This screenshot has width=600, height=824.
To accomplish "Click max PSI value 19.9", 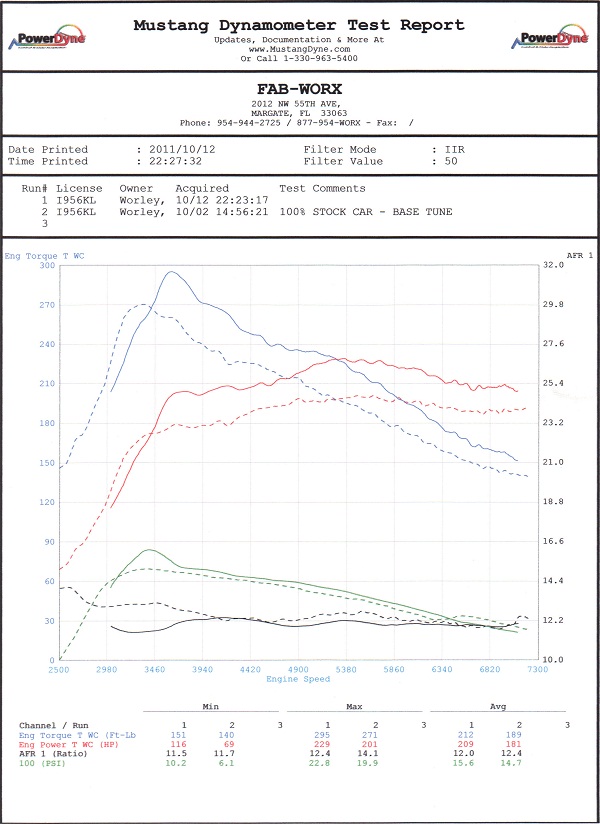I will click(368, 764).
